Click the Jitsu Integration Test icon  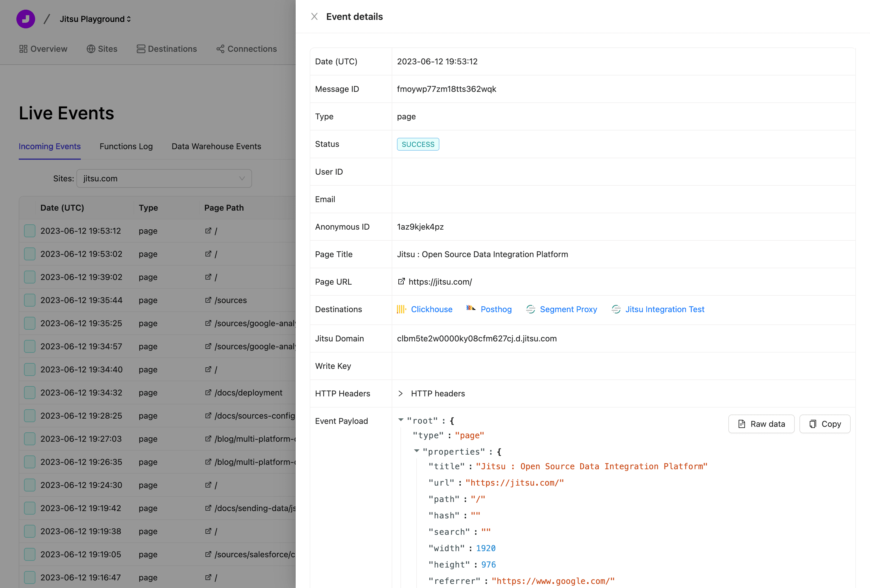click(616, 309)
